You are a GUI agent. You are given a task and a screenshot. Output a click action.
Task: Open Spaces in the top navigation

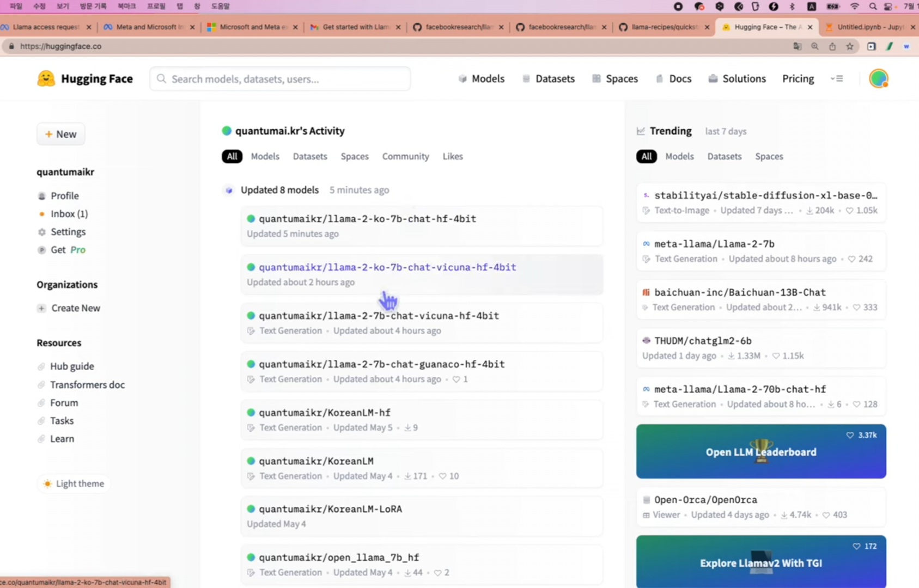coord(615,78)
